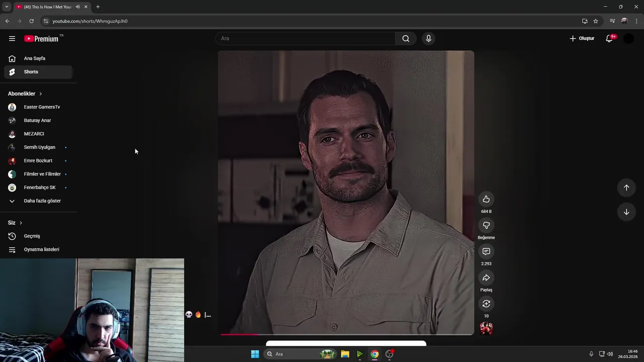Mute tab via speaker icon
Viewport: 644px width, 362px height.
77,7
